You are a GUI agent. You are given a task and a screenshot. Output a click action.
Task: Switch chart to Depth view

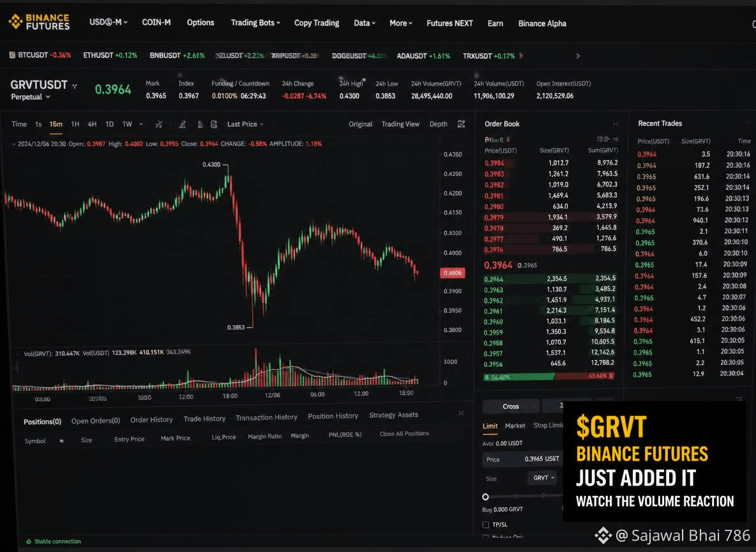[438, 124]
